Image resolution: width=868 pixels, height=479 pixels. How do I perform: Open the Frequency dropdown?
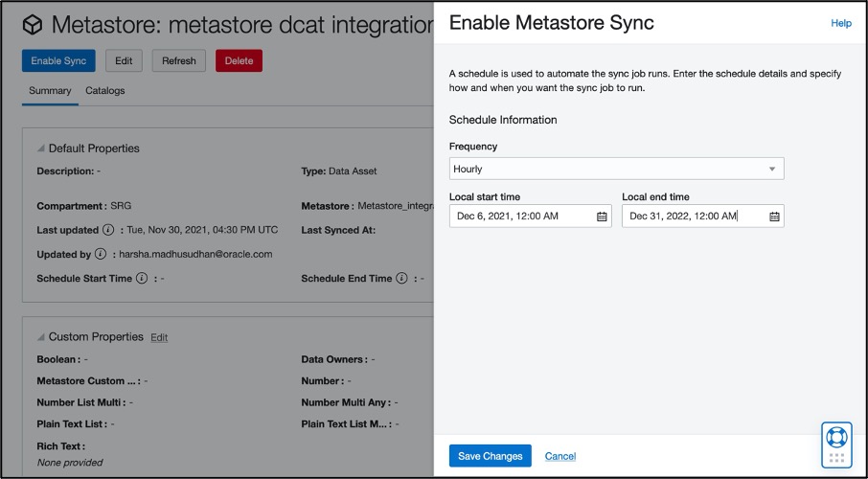point(616,170)
